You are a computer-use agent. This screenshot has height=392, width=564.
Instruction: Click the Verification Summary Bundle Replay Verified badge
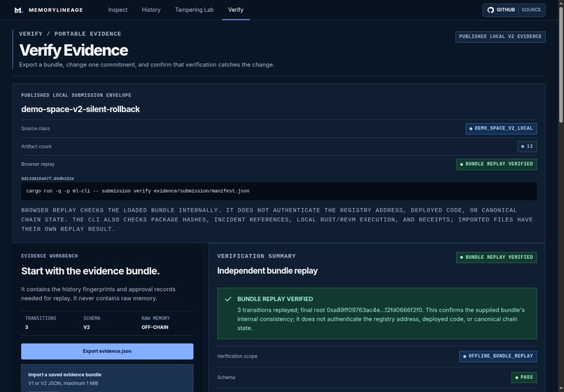click(496, 258)
